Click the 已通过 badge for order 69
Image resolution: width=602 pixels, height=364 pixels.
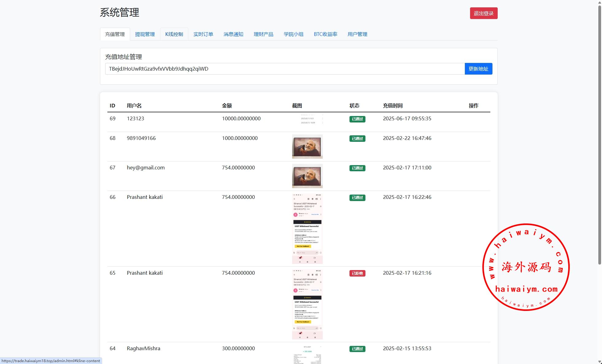point(357,119)
